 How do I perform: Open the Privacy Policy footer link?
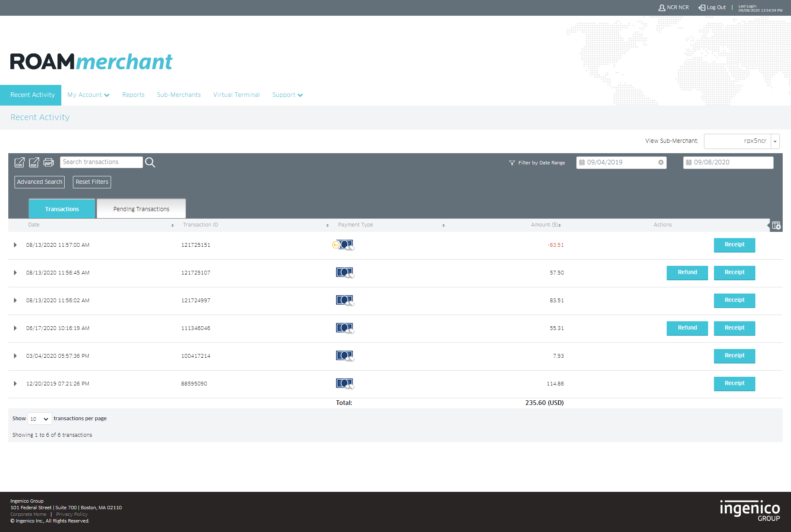[72, 515]
